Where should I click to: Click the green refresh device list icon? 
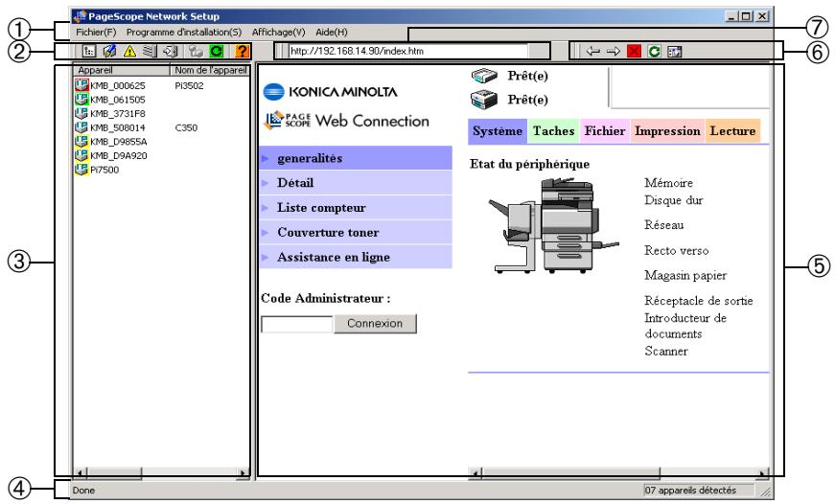217,51
